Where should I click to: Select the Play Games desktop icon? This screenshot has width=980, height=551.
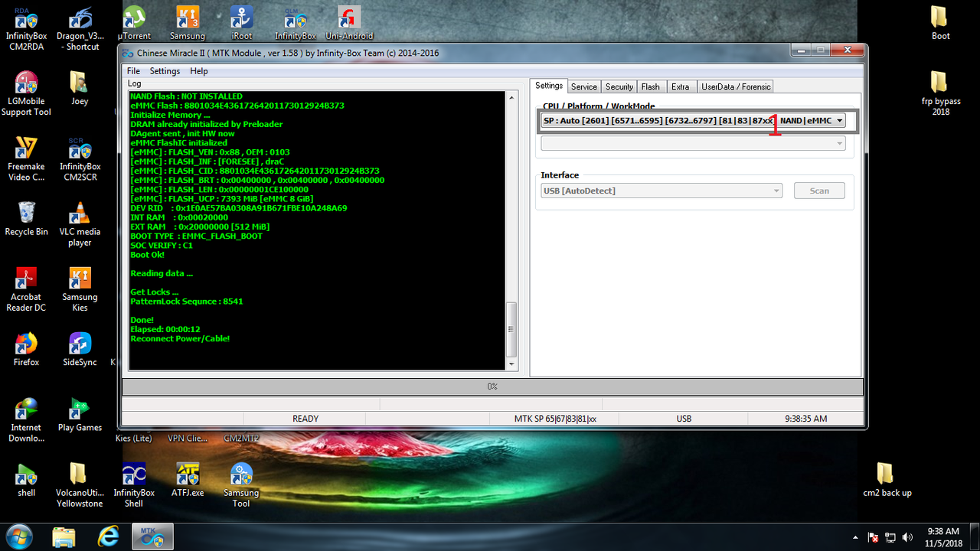click(x=80, y=415)
